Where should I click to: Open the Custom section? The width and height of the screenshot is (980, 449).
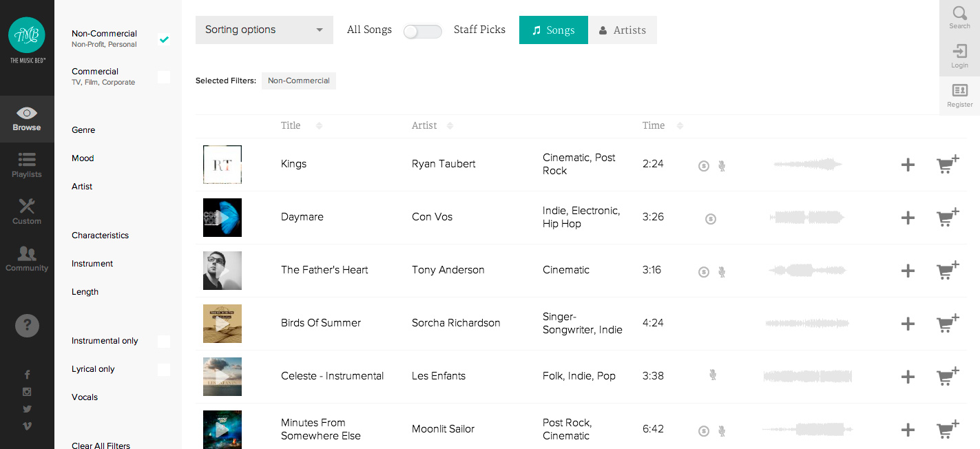tap(27, 212)
